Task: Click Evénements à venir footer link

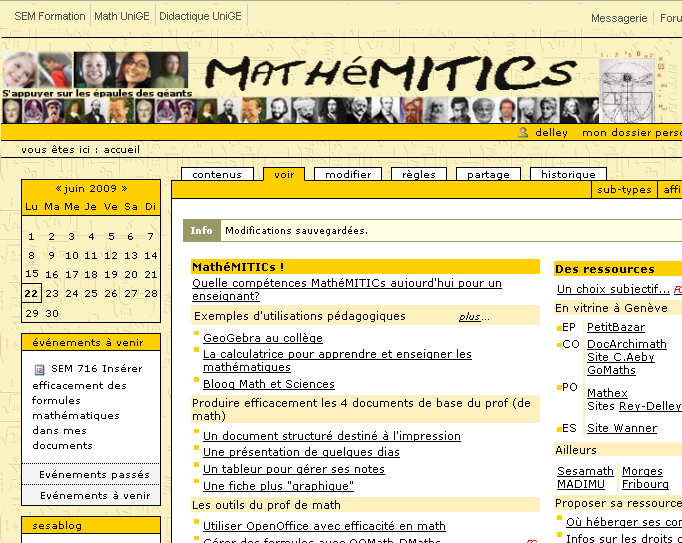Action: click(95, 496)
